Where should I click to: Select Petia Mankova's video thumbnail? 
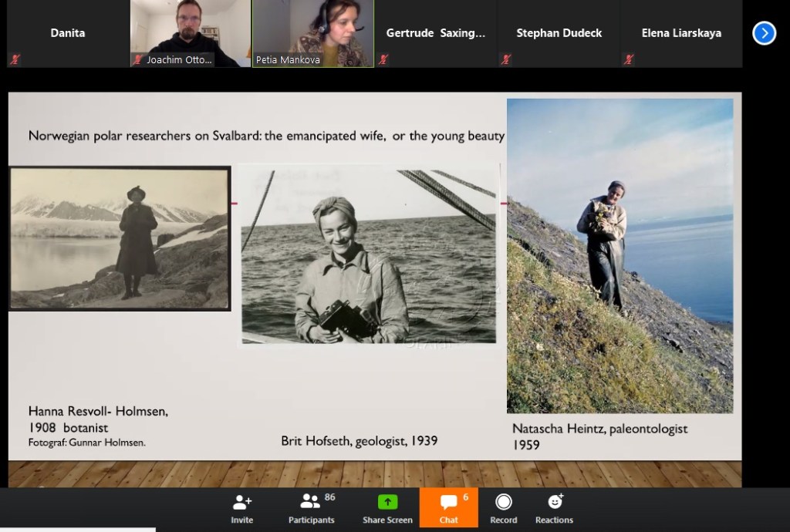pyautogui.click(x=313, y=31)
